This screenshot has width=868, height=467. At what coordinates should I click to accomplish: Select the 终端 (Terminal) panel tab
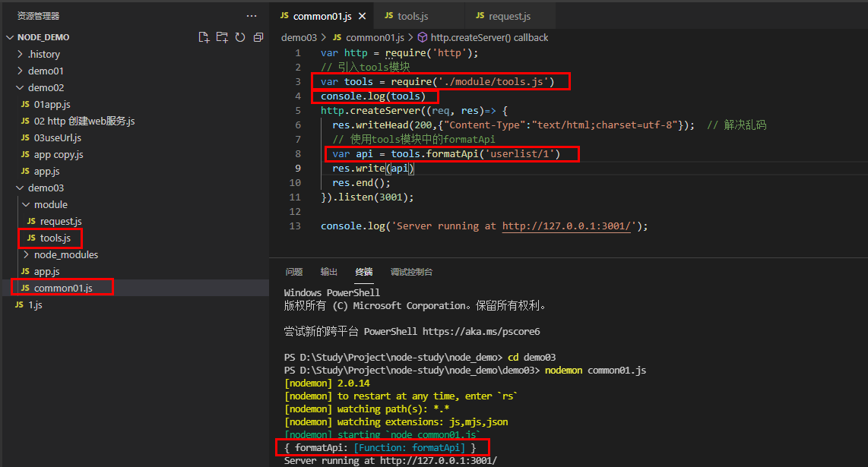(364, 272)
